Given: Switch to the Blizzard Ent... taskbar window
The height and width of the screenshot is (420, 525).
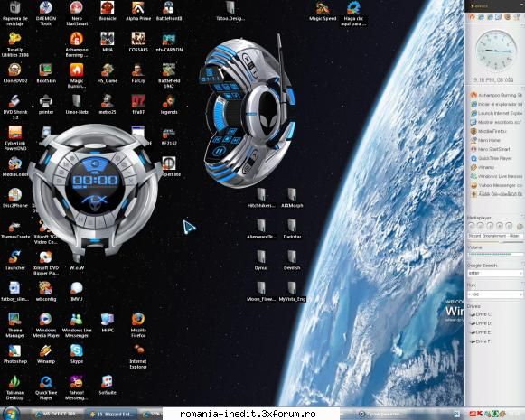Looking at the screenshot, I should click(x=111, y=415).
